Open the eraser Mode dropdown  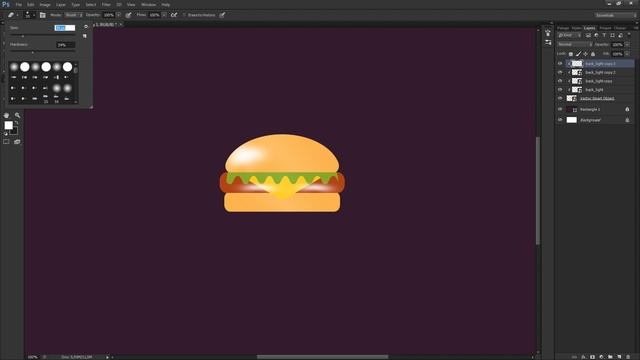[x=74, y=15]
